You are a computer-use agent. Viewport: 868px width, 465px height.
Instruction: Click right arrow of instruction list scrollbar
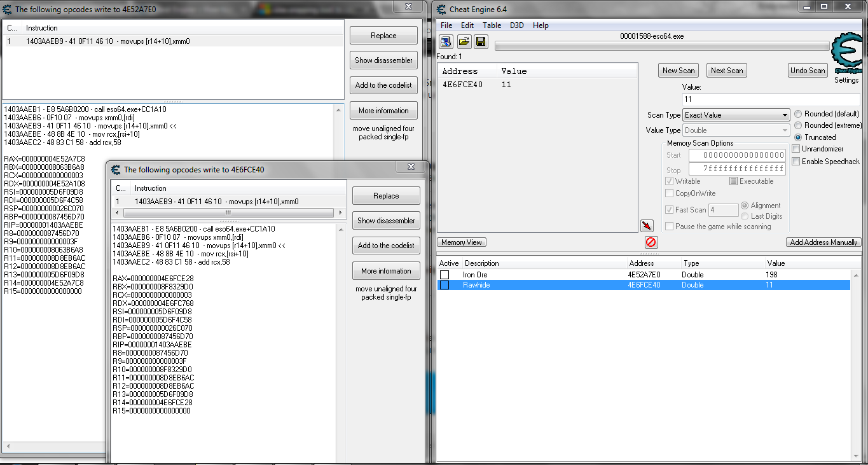[341, 212]
